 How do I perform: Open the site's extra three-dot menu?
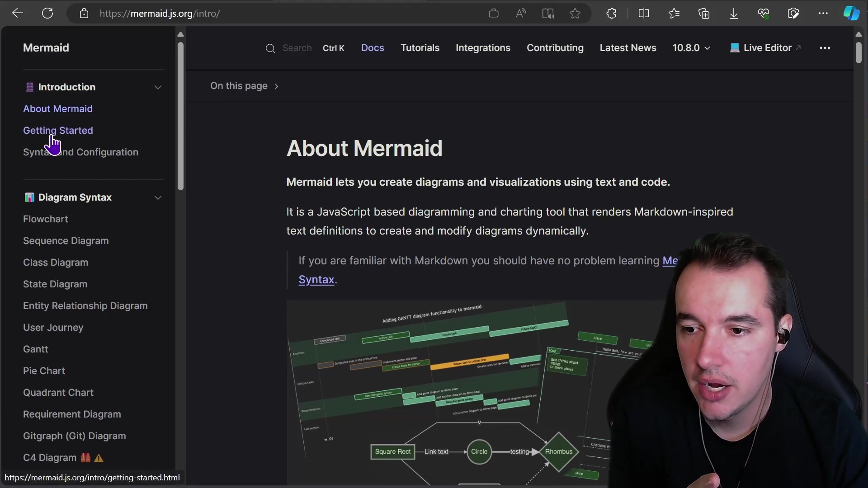825,48
